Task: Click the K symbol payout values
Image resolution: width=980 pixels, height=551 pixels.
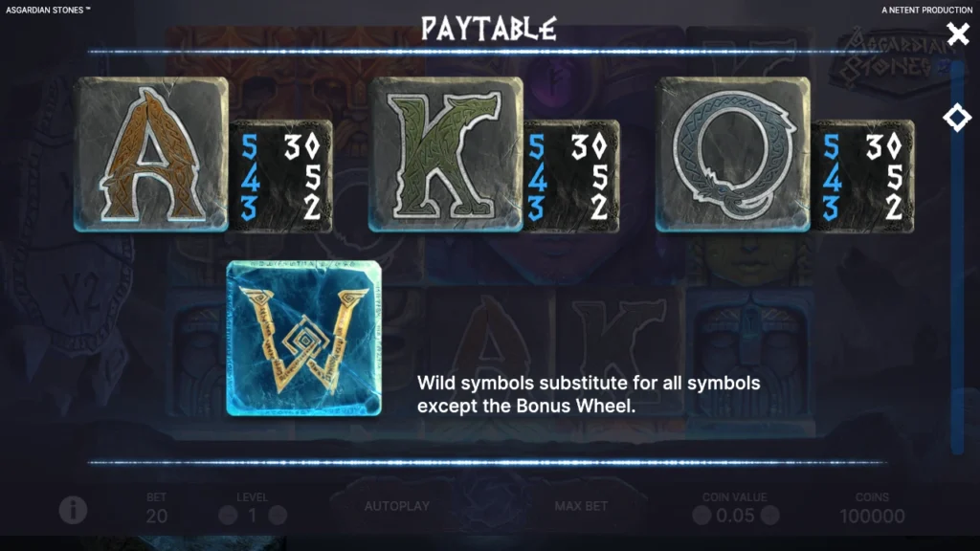Action: click(x=570, y=177)
